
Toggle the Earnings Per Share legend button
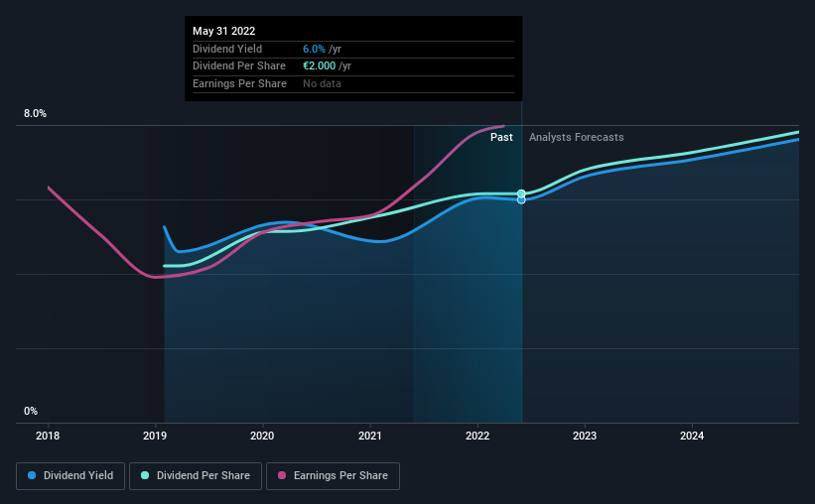coord(333,476)
